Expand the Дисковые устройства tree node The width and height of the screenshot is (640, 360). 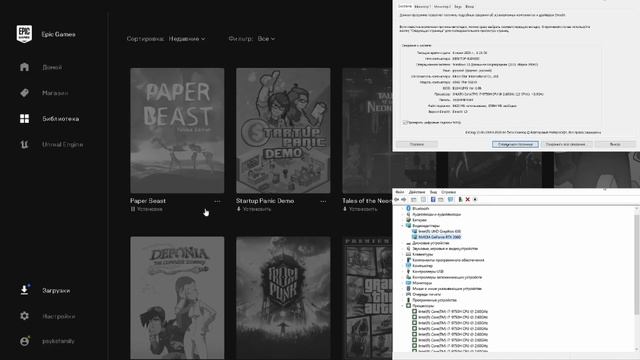tap(402, 243)
